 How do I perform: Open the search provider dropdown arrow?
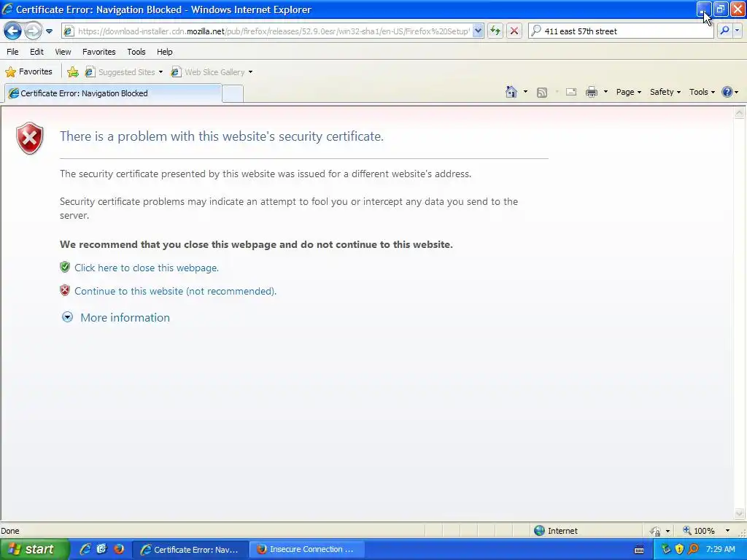[x=737, y=31]
